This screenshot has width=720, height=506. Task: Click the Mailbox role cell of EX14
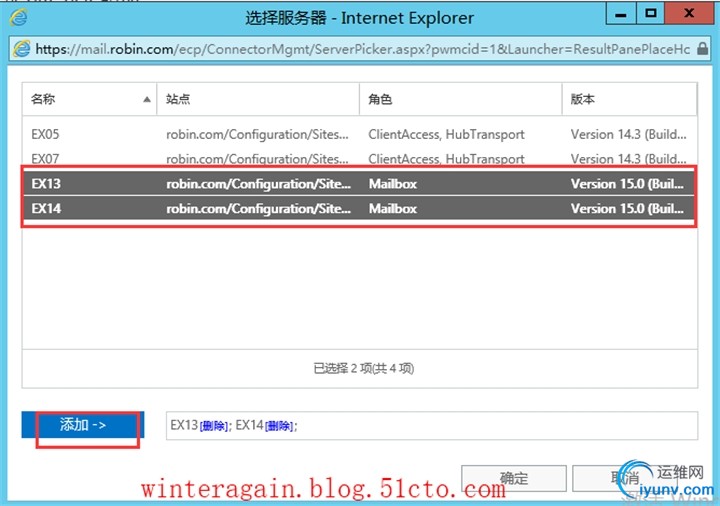[x=393, y=208]
